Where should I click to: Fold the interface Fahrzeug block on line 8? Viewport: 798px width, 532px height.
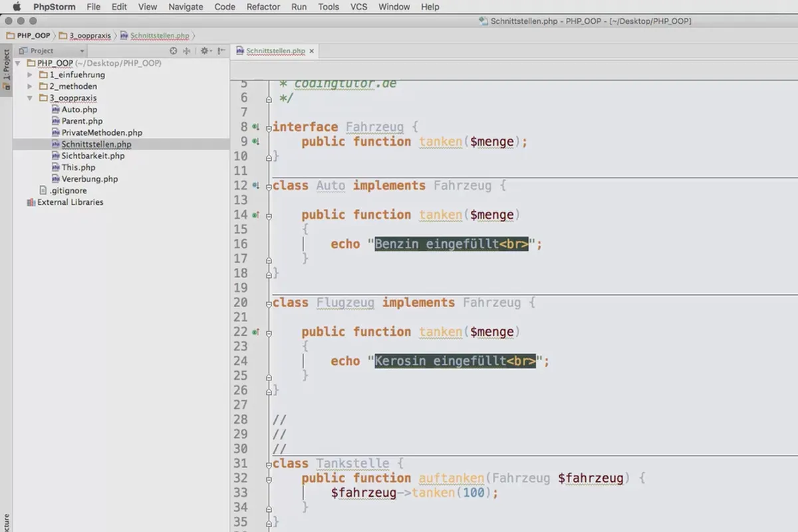[x=269, y=127]
